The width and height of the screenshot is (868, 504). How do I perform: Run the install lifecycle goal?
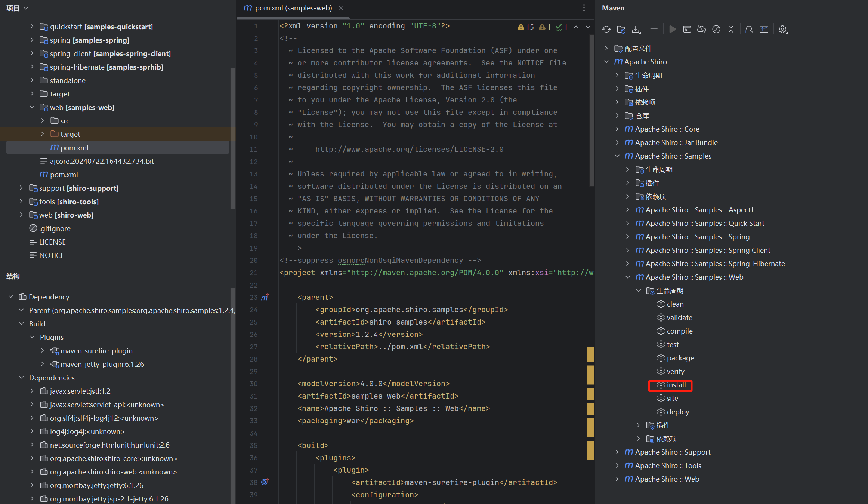[676, 385]
